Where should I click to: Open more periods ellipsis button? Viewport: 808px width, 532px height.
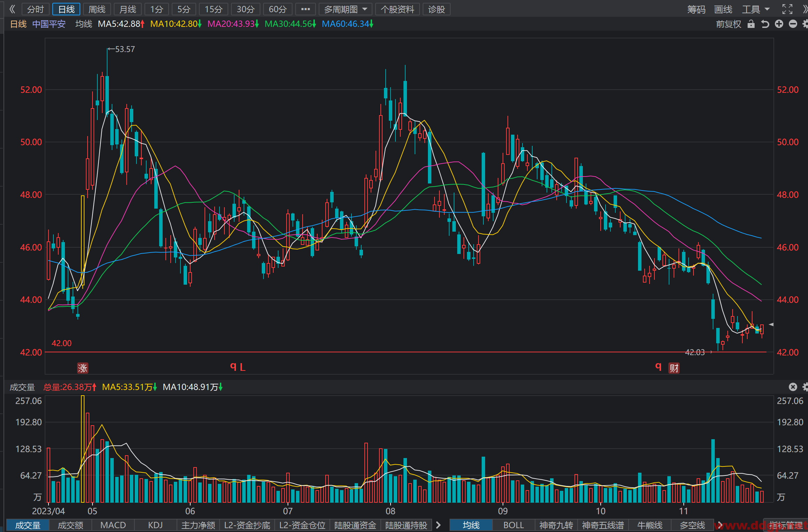(305, 9)
